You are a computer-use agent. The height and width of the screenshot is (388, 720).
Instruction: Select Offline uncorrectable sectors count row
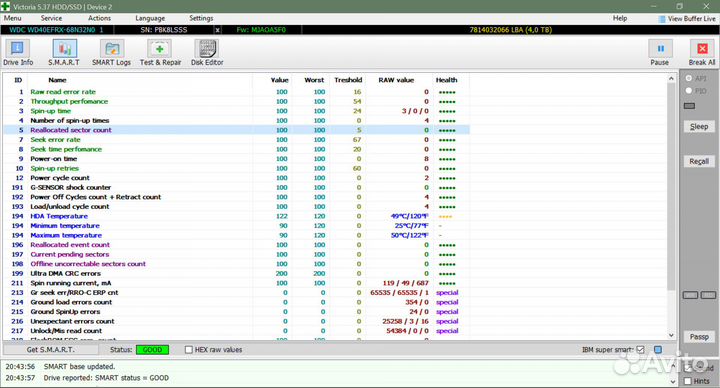(236, 264)
